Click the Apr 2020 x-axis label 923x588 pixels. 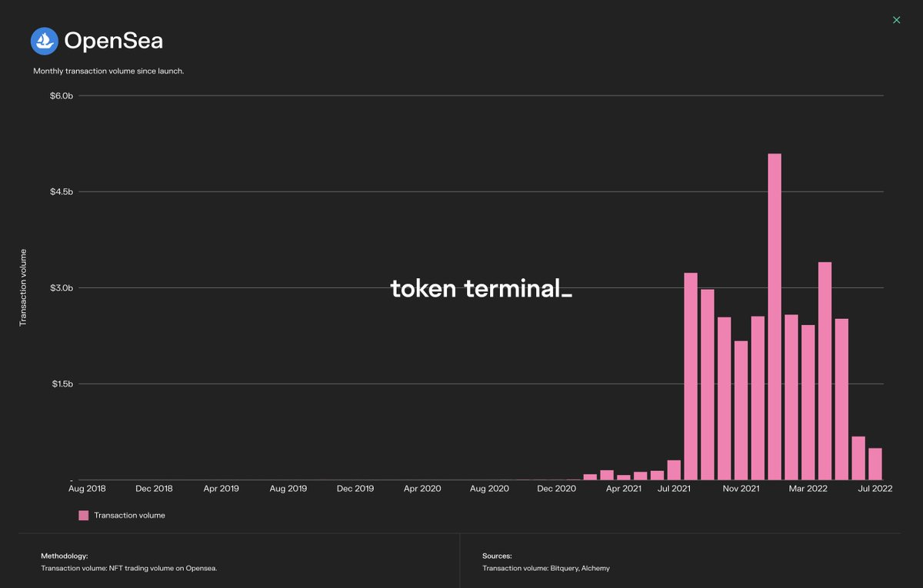[422, 488]
